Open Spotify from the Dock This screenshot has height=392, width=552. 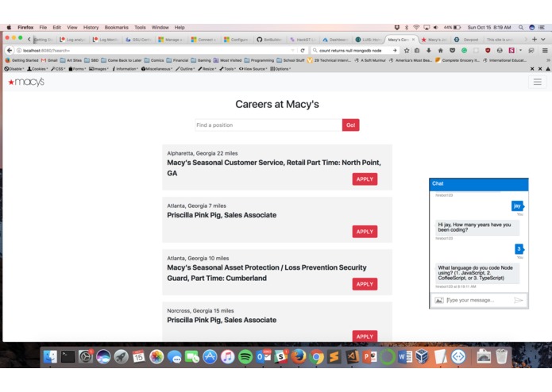pos(245,357)
